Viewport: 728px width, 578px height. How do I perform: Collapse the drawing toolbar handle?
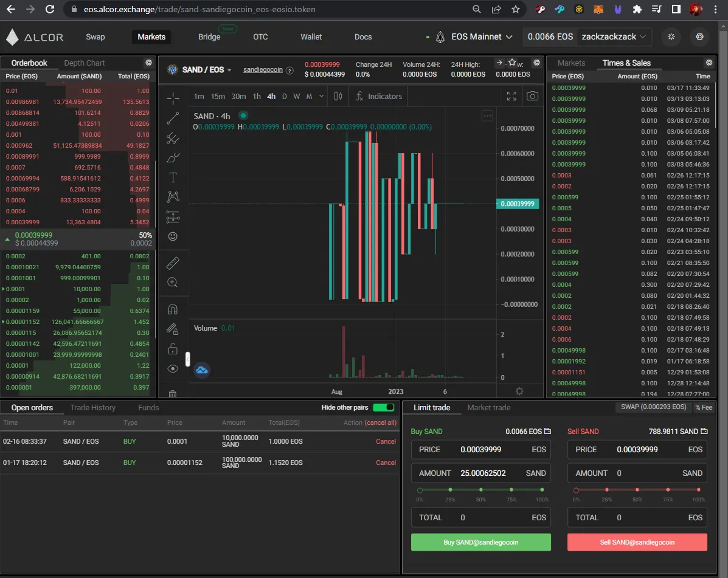click(187, 359)
